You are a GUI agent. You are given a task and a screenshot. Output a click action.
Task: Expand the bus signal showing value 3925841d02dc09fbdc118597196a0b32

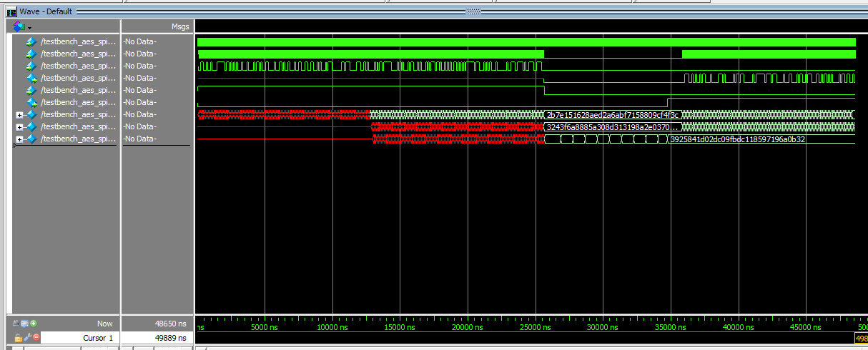click(x=20, y=139)
